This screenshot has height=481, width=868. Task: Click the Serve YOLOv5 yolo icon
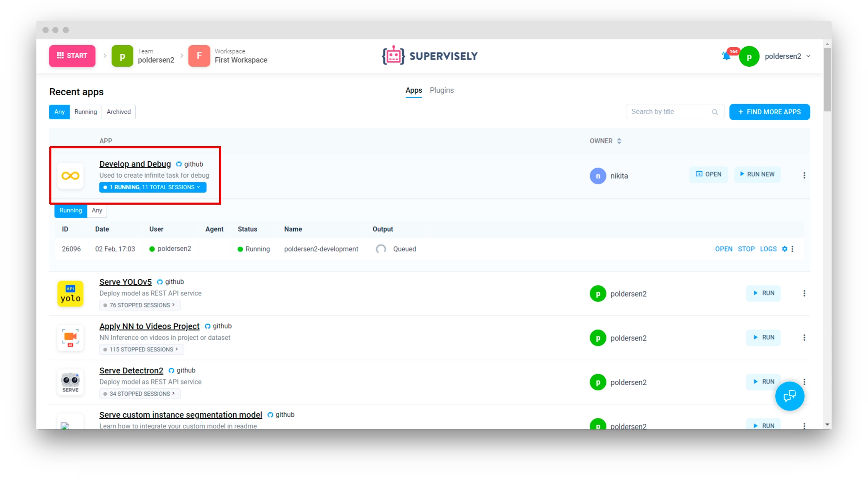(x=70, y=294)
